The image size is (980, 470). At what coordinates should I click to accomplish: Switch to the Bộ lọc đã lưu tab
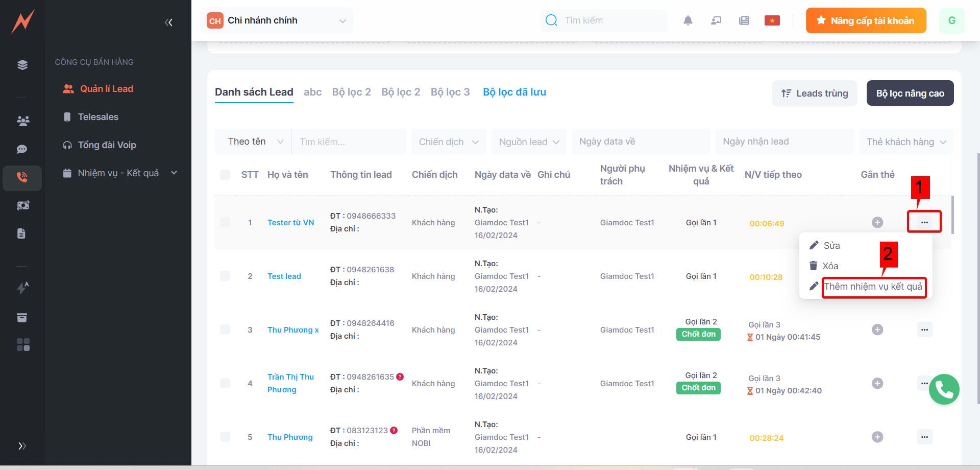coord(514,92)
